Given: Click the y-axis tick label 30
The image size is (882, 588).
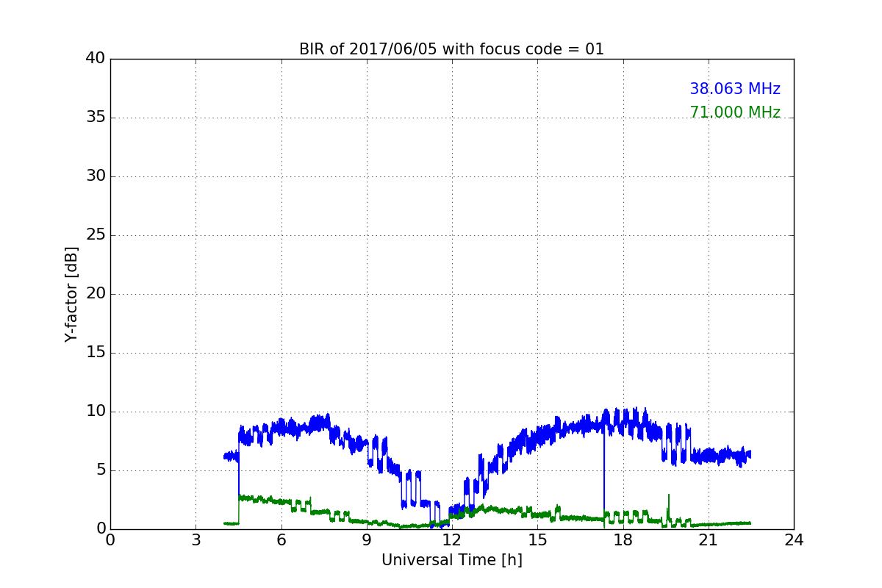Looking at the screenshot, I should tap(96, 176).
